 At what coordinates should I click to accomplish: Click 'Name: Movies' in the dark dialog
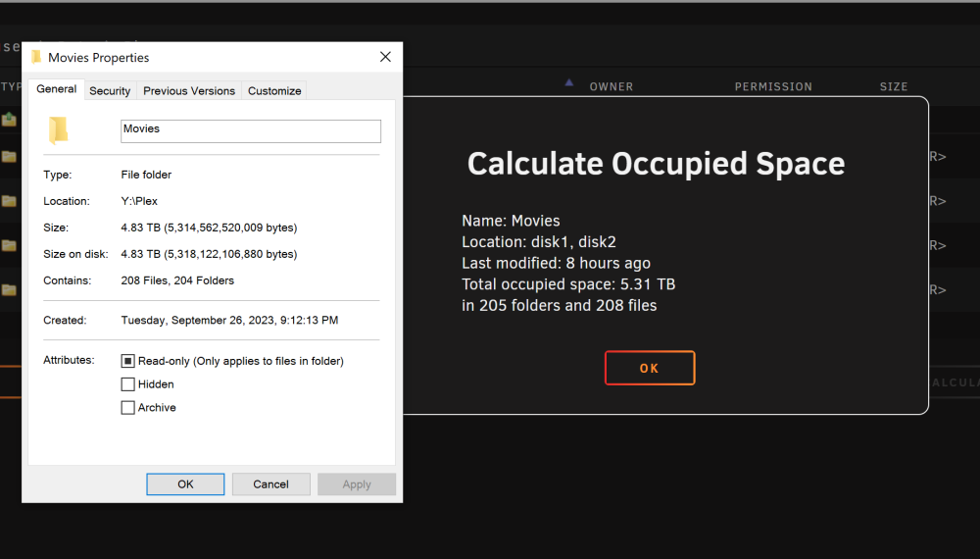(511, 221)
